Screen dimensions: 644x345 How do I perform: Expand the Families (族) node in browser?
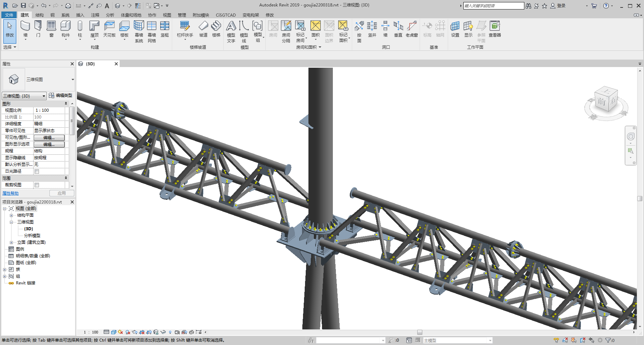pyautogui.click(x=5, y=269)
